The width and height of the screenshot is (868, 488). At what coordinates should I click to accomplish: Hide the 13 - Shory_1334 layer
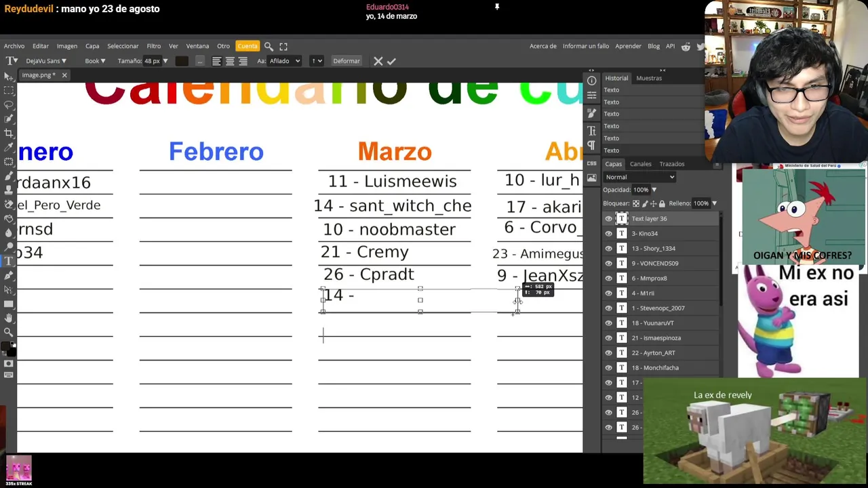608,248
